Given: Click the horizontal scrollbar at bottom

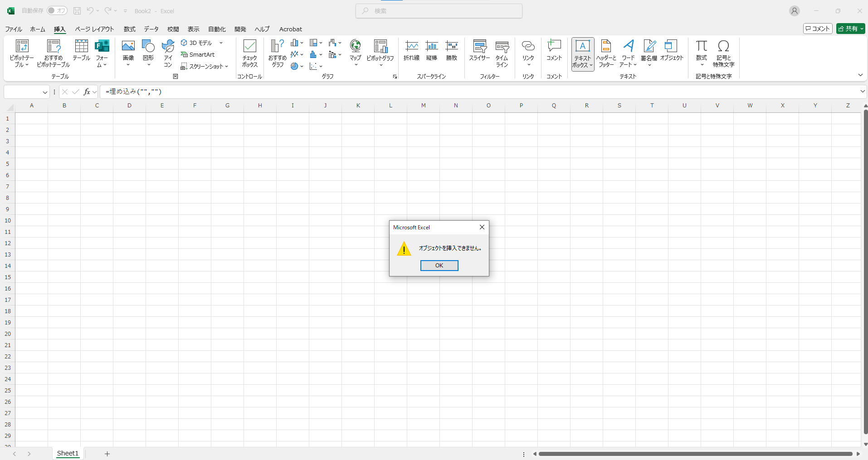Looking at the screenshot, I should [x=695, y=454].
